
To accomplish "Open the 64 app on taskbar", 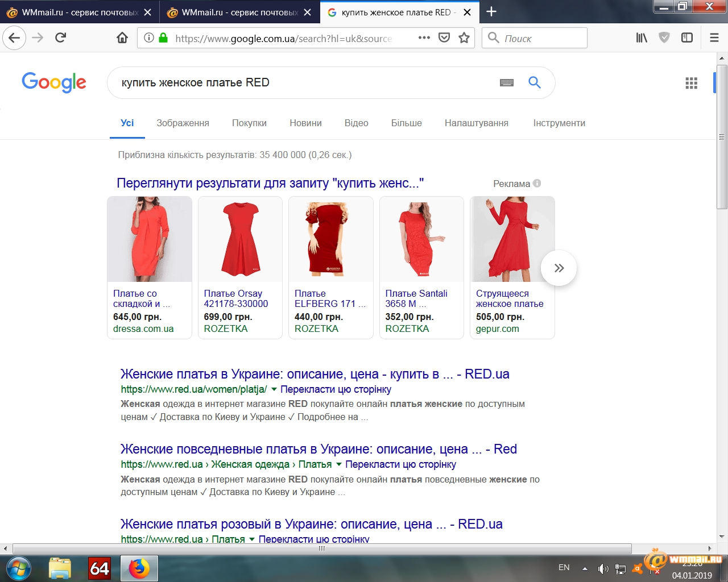I will pyautogui.click(x=100, y=568).
